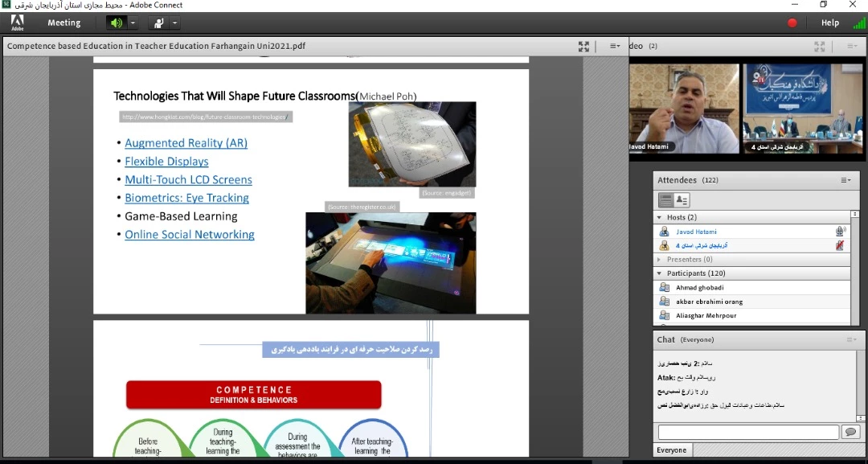Switch to attendee status view
The image size is (868, 464).
[682, 200]
